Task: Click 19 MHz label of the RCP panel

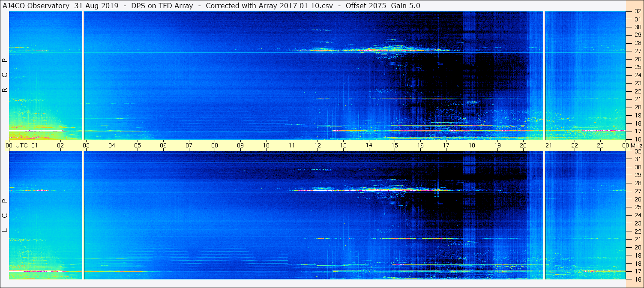Action: pyautogui.click(x=638, y=115)
